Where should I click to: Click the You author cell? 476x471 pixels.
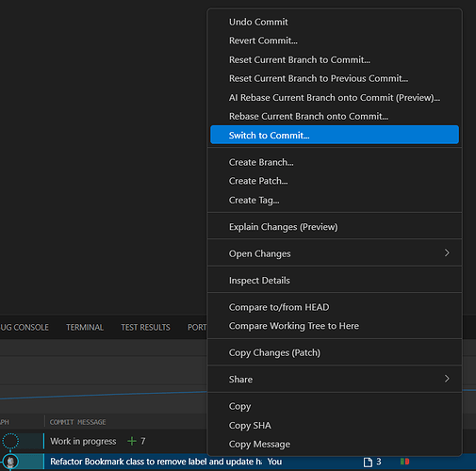[x=274, y=462]
